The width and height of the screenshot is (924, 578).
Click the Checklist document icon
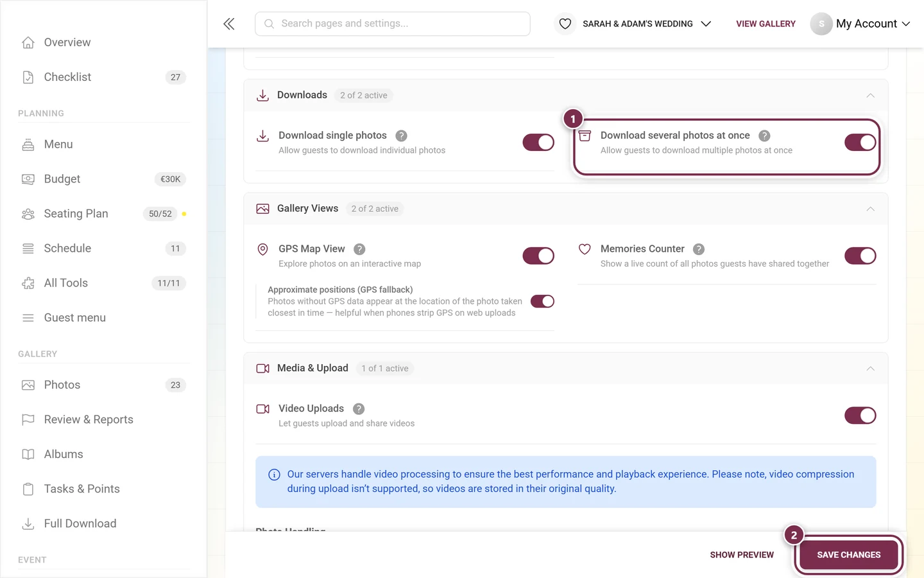point(28,77)
